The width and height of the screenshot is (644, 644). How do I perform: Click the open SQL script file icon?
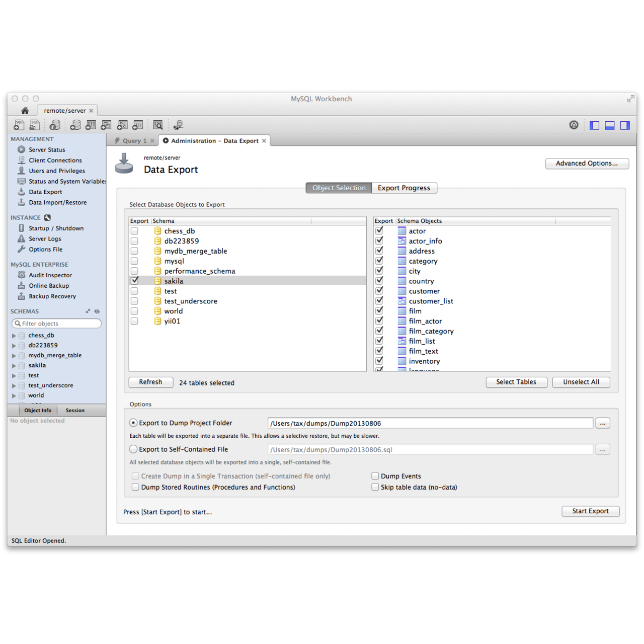[35, 125]
